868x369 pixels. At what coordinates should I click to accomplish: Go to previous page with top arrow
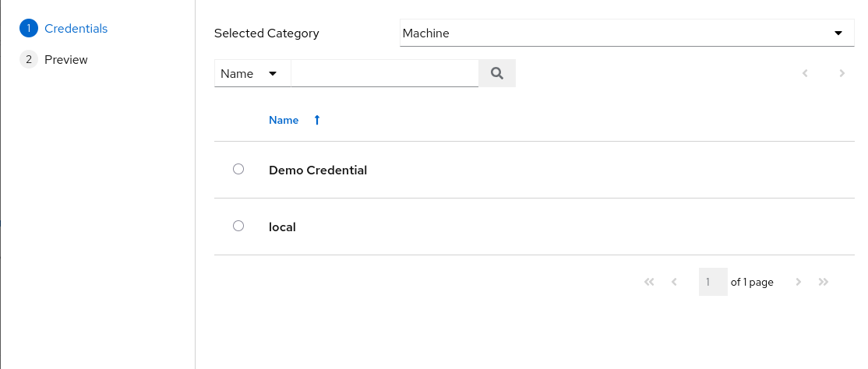[805, 73]
